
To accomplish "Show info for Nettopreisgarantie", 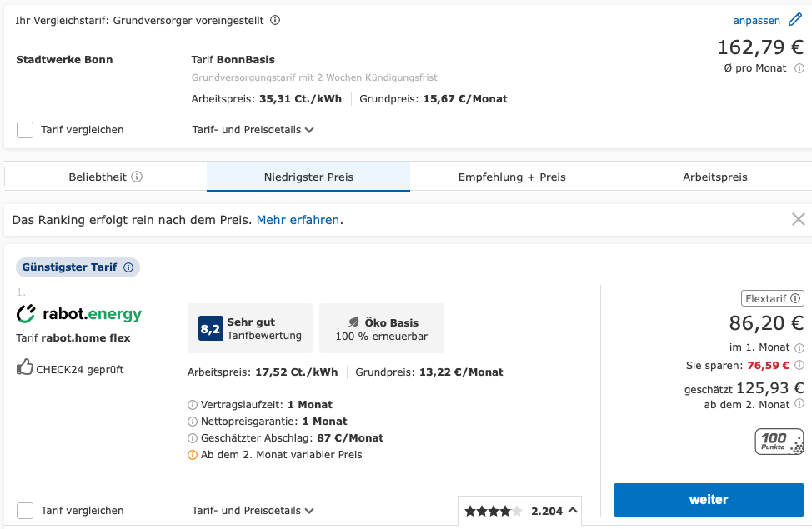I will [193, 422].
